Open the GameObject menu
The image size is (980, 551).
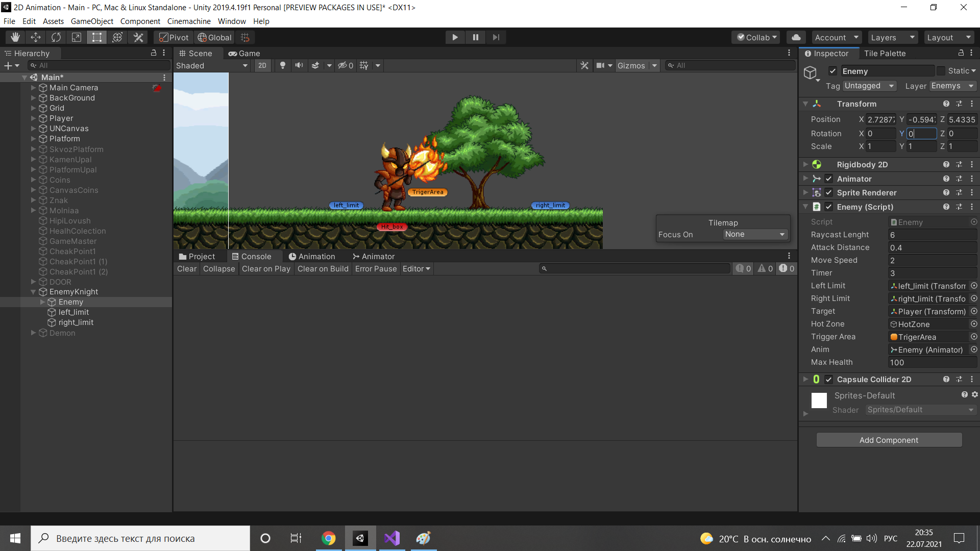click(x=92, y=21)
